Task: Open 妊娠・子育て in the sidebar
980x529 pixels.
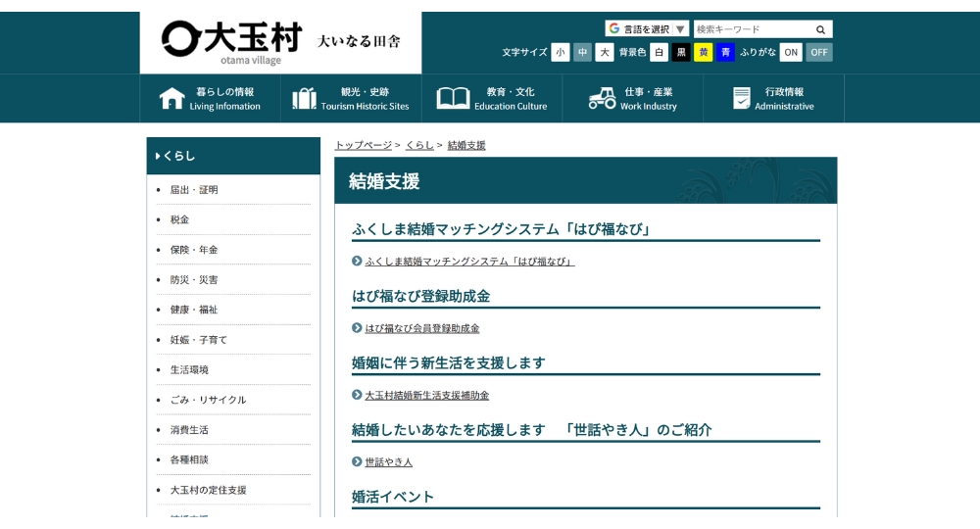Action: [199, 340]
